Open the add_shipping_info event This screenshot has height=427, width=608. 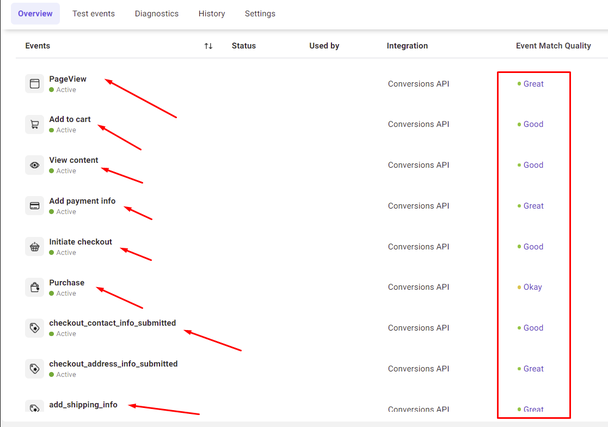pyautogui.click(x=83, y=405)
